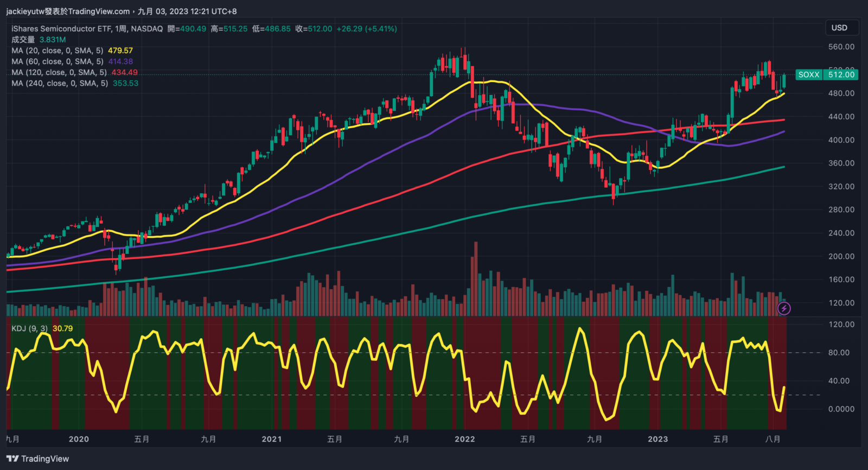The width and height of the screenshot is (868, 470).
Task: Click the 八月 label on time axis
Action: [773, 439]
